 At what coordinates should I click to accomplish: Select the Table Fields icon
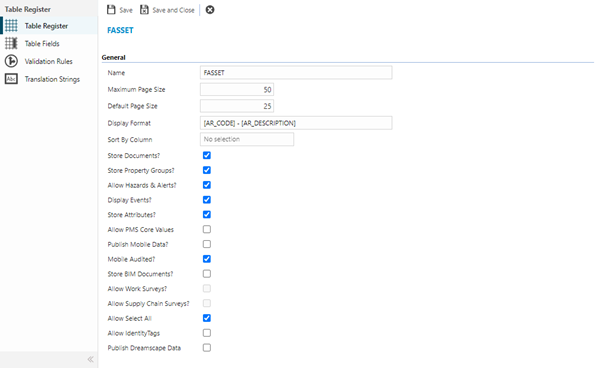11,43
